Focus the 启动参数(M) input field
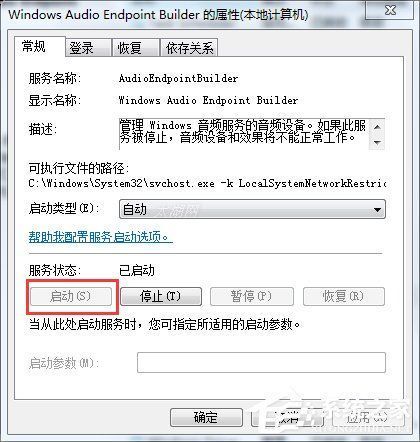Viewport: 420px width, 442px height. tap(261, 362)
